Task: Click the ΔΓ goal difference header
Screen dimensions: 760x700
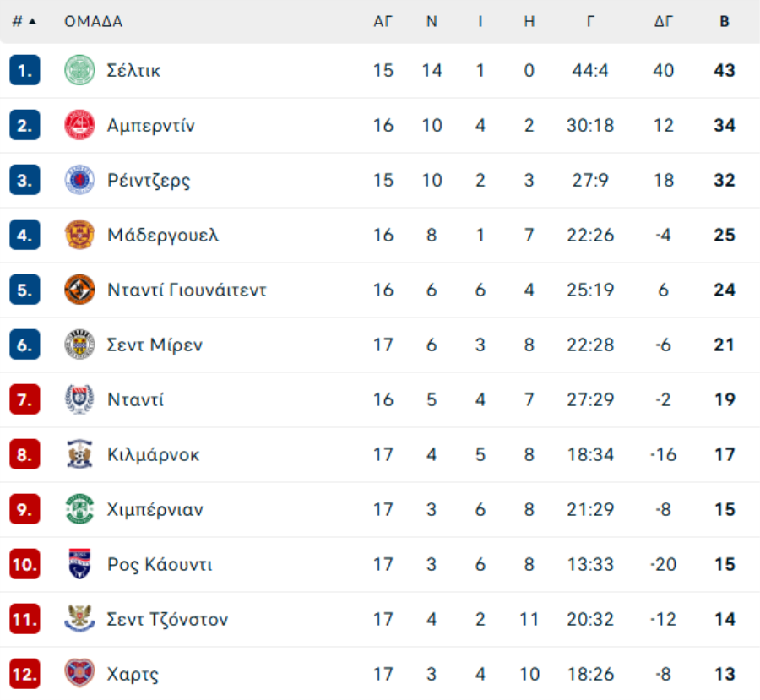Action: click(x=663, y=21)
